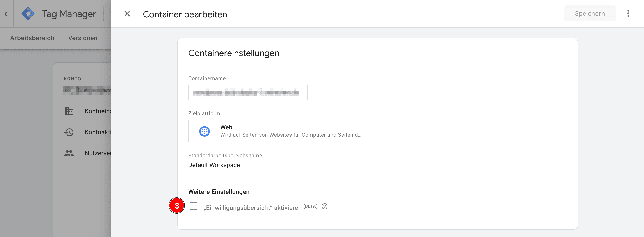Click the Kontoeinstellungen building icon
The width and height of the screenshot is (644, 237).
pyautogui.click(x=69, y=111)
